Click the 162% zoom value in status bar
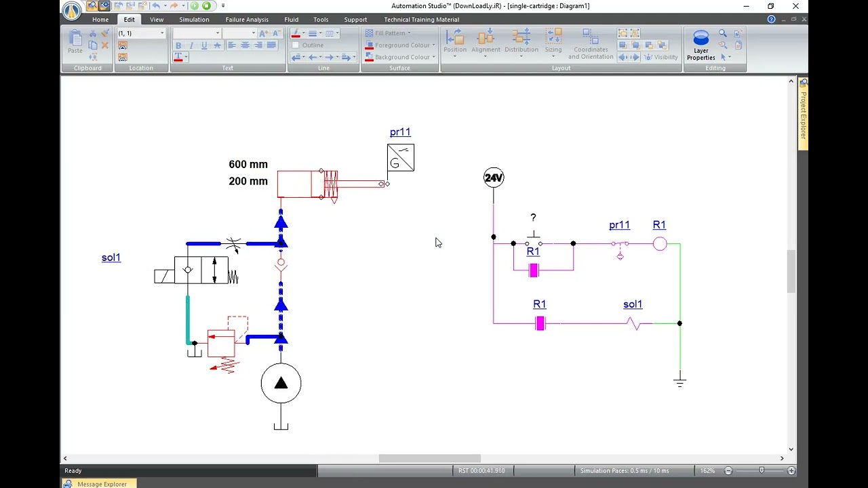Image resolution: width=868 pixels, height=488 pixels. pyautogui.click(x=707, y=470)
